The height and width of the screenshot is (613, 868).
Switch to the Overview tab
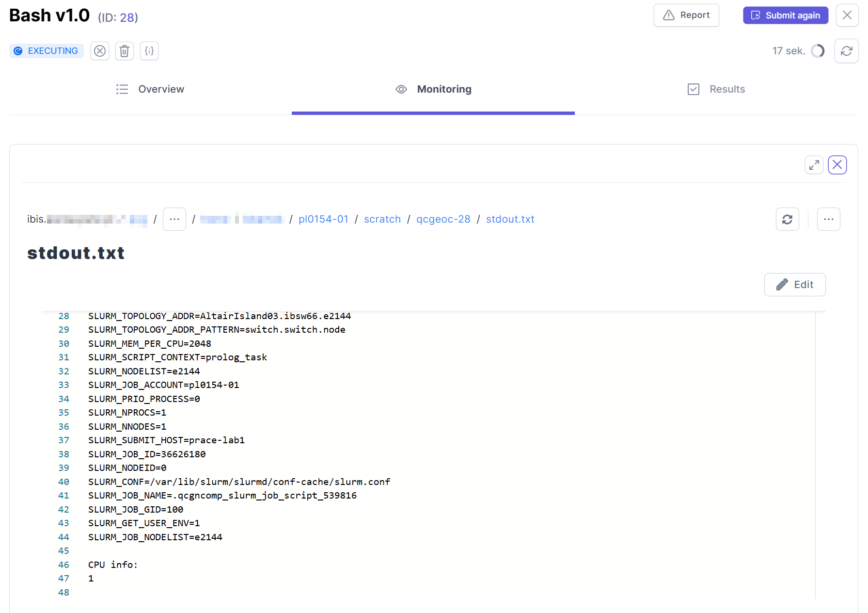pos(150,89)
